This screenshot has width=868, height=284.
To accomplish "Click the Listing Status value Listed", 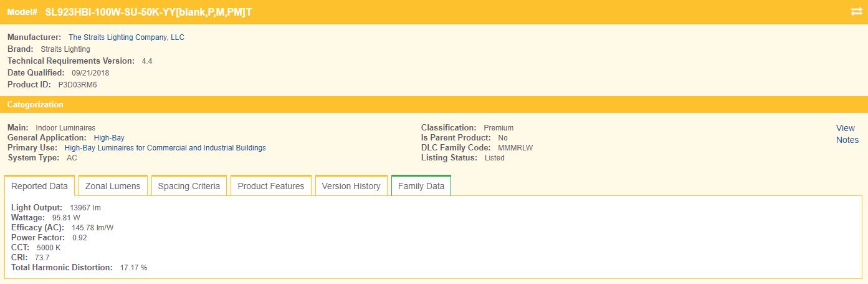I will (495, 158).
